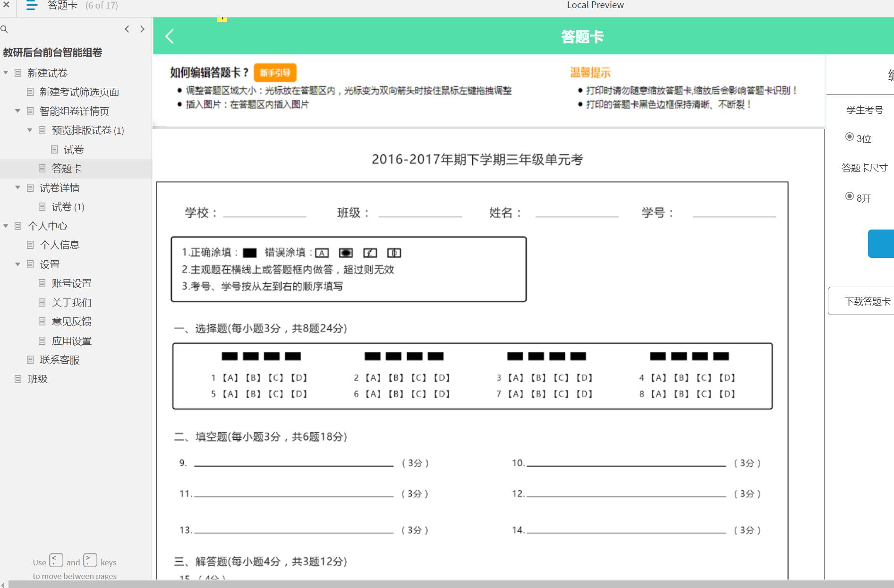
Task: Click page icon beside 账号设置
Action: pos(42,283)
